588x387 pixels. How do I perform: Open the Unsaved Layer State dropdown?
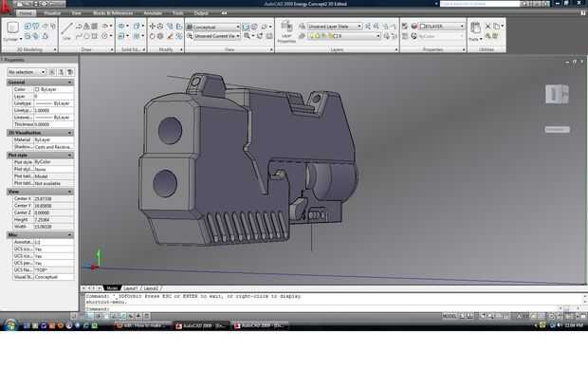coord(335,27)
